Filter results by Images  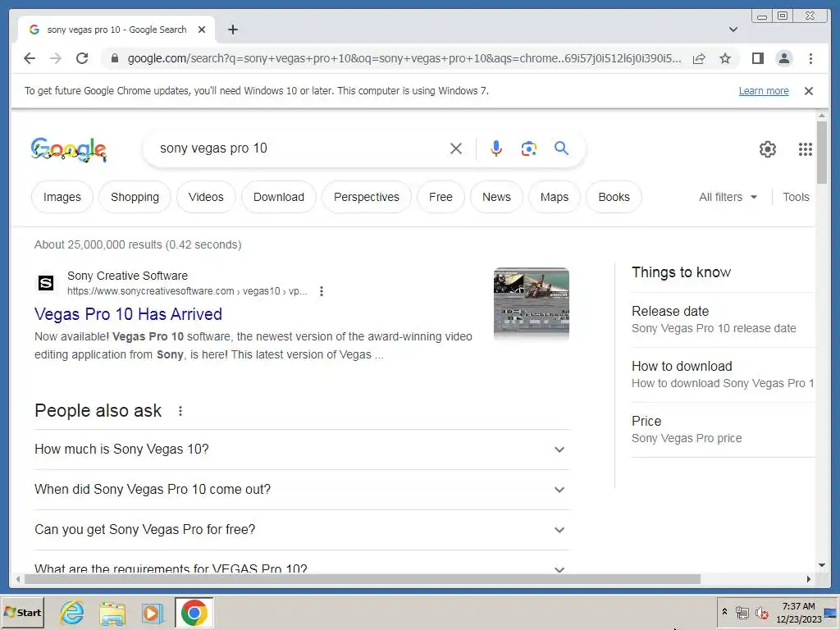62,197
